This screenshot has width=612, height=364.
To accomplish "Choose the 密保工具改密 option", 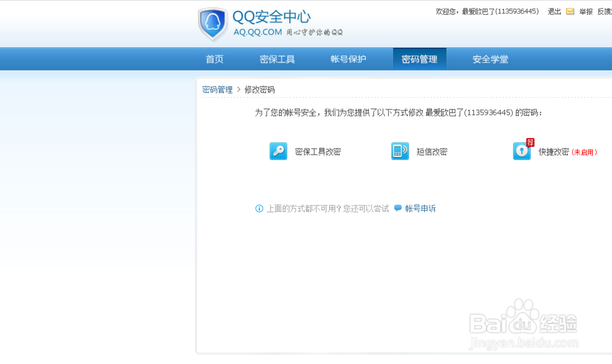I will 318,152.
